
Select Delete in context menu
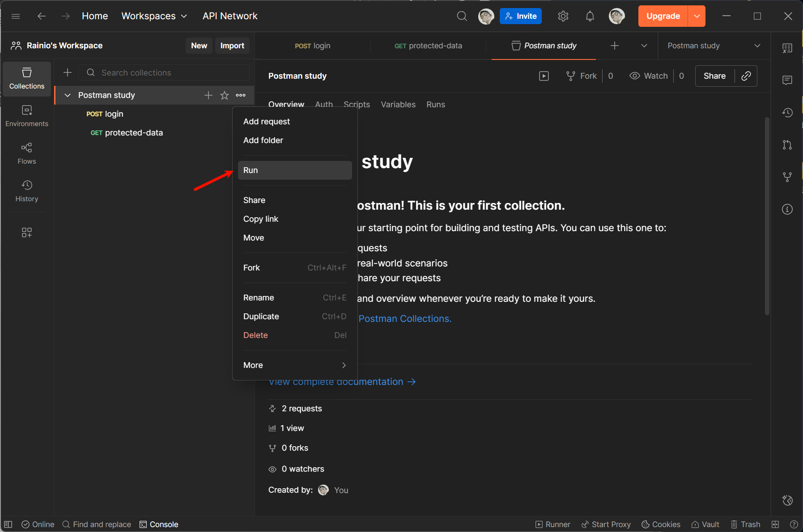point(295,335)
